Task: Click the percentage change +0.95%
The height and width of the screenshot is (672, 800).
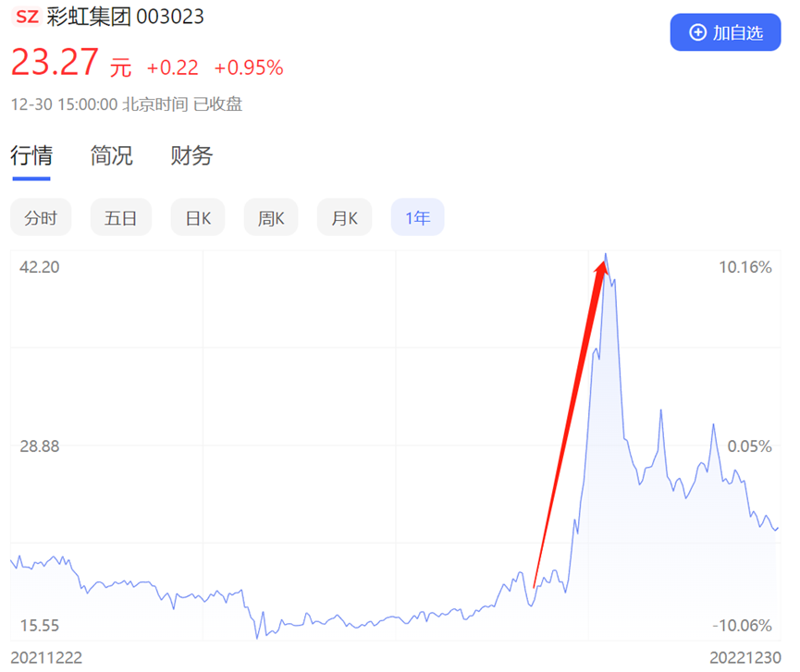Action: pos(249,67)
